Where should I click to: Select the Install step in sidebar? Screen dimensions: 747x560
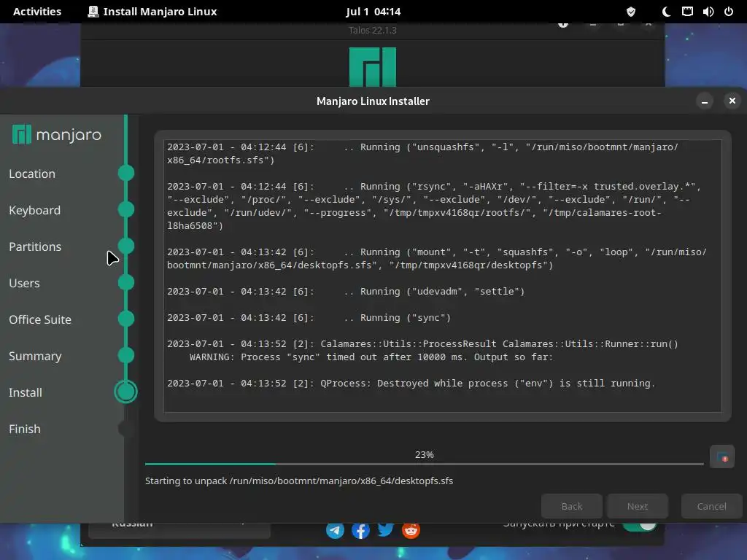click(x=26, y=392)
